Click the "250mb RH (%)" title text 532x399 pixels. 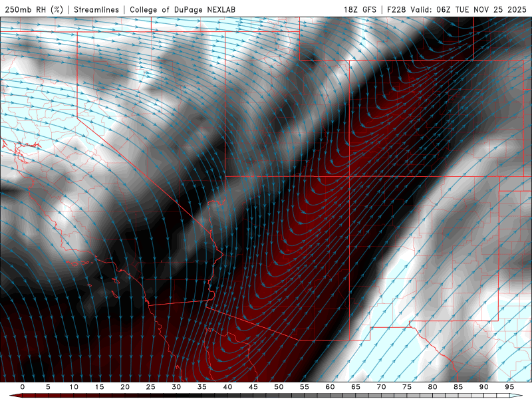coord(34,9)
